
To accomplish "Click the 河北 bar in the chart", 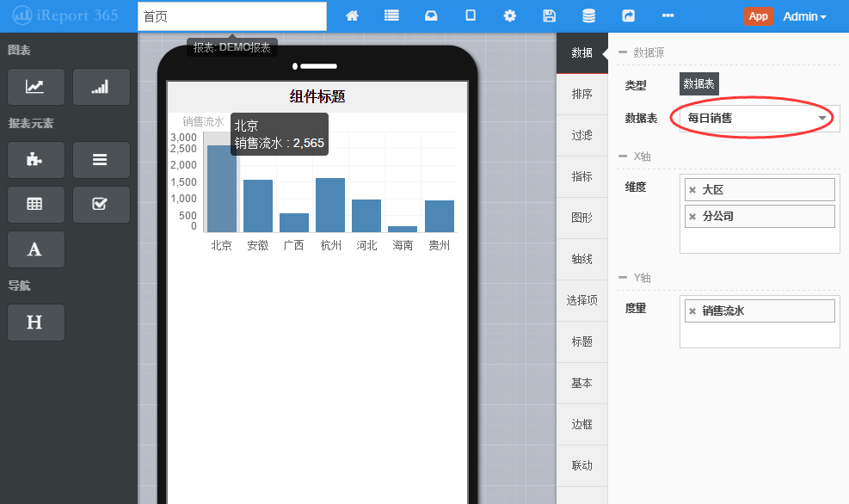I will pos(366,216).
